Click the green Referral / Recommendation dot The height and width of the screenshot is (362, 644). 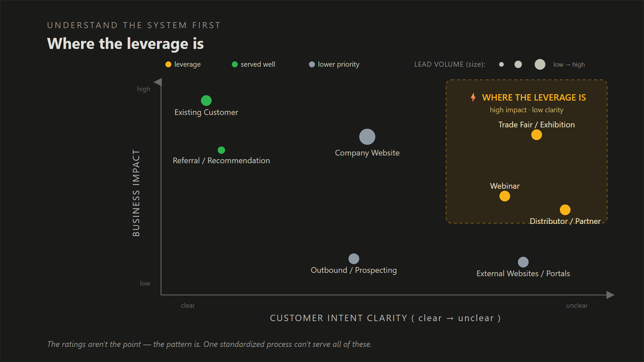coord(221,150)
